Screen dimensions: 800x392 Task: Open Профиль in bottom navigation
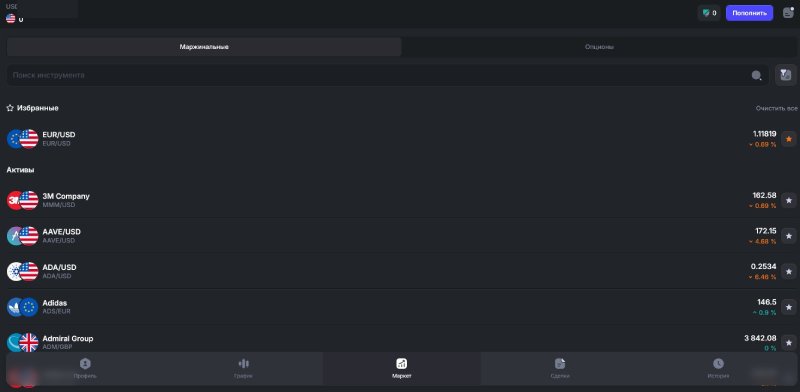(x=85, y=369)
